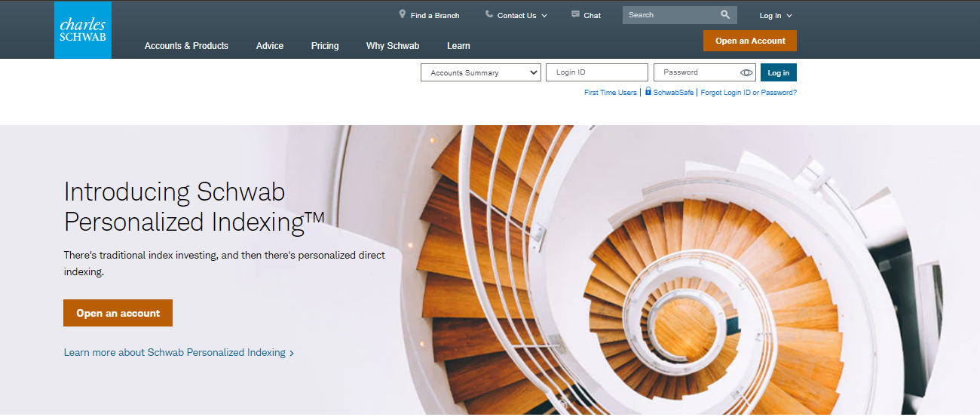Open the Accounts & Products menu

tap(186, 46)
